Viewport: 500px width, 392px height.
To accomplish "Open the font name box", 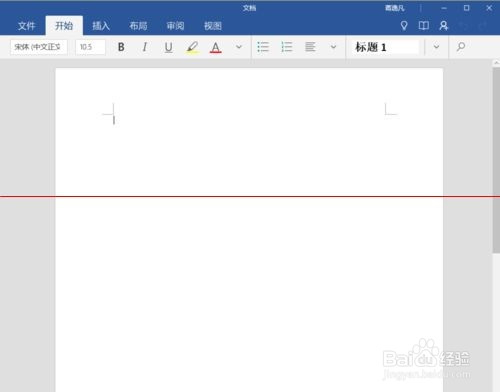I will (x=39, y=47).
